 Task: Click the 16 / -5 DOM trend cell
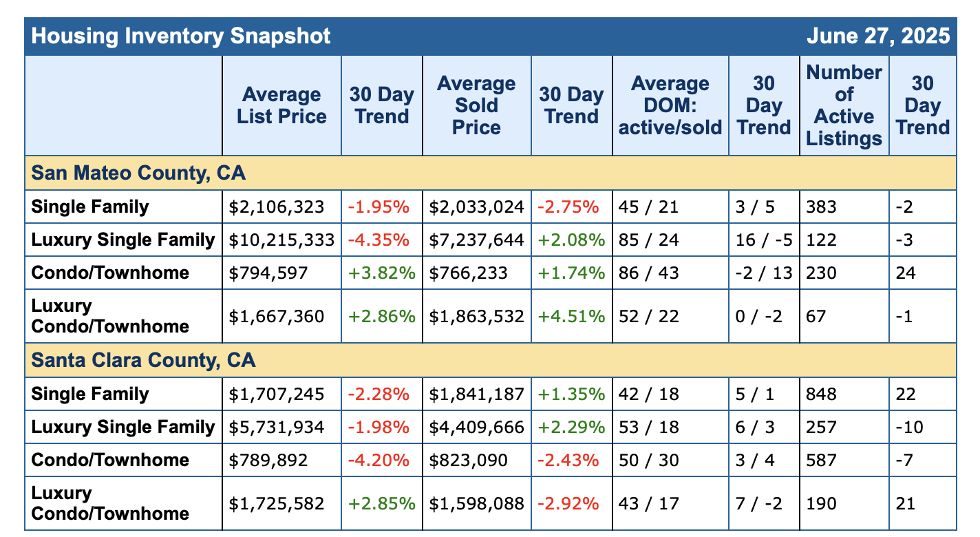coord(763,240)
